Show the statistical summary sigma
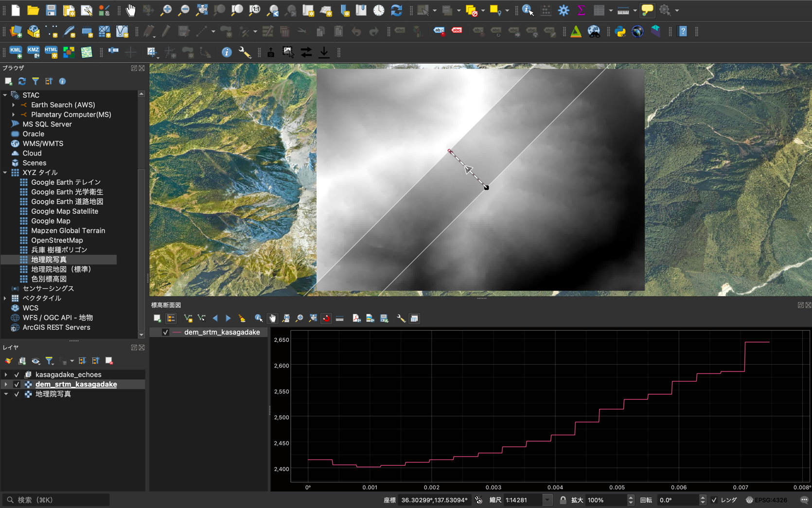The height and width of the screenshot is (508, 812). (x=581, y=10)
